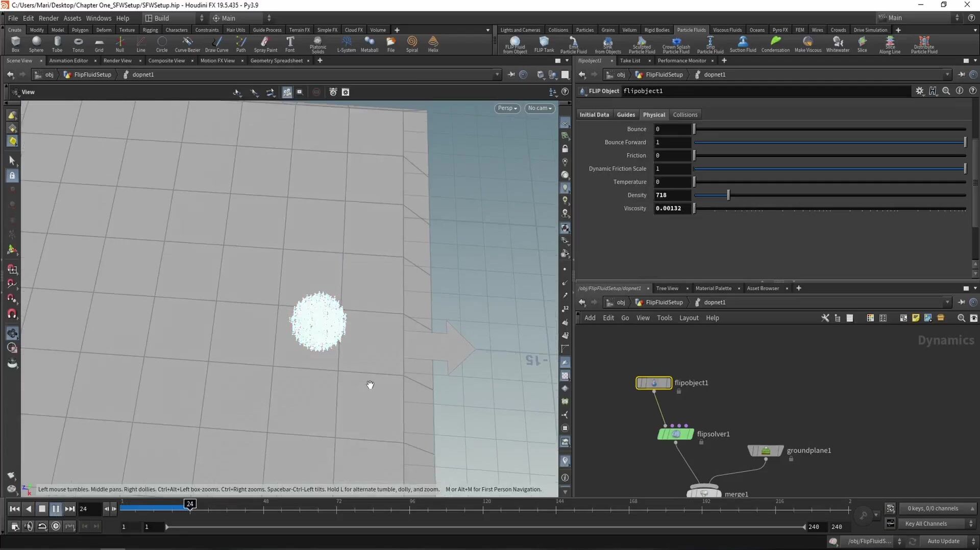This screenshot has height=550, width=980.
Task: Select the flipsolver1 node
Action: coord(676,434)
